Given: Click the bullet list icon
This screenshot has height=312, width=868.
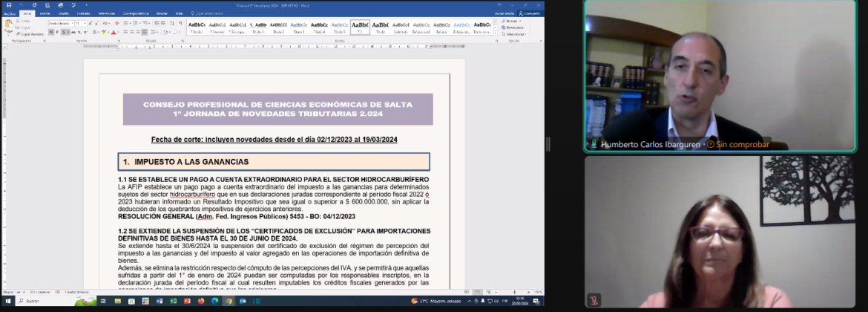Looking at the screenshot, I should [x=124, y=23].
